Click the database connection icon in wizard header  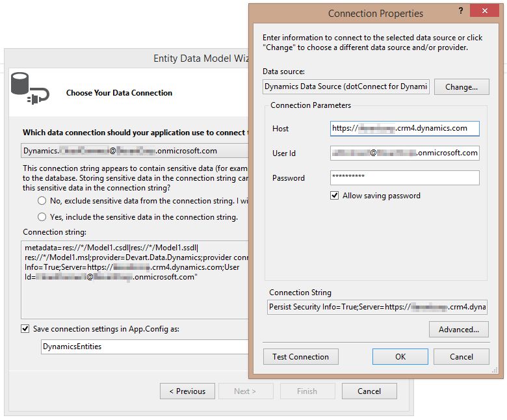[30, 88]
